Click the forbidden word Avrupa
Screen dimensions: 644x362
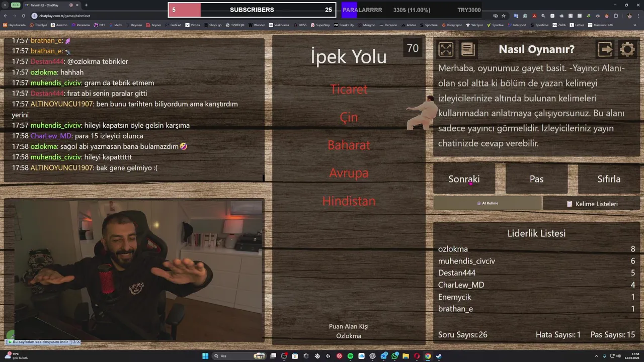tap(349, 173)
